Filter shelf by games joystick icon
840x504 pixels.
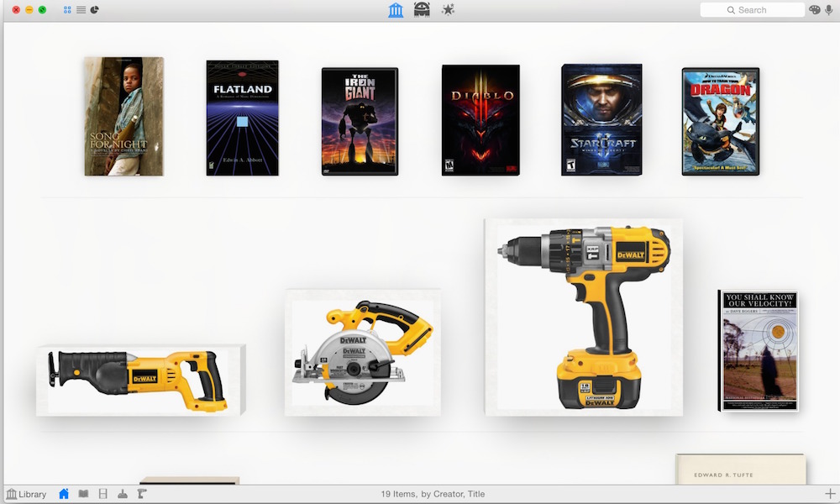tap(123, 494)
